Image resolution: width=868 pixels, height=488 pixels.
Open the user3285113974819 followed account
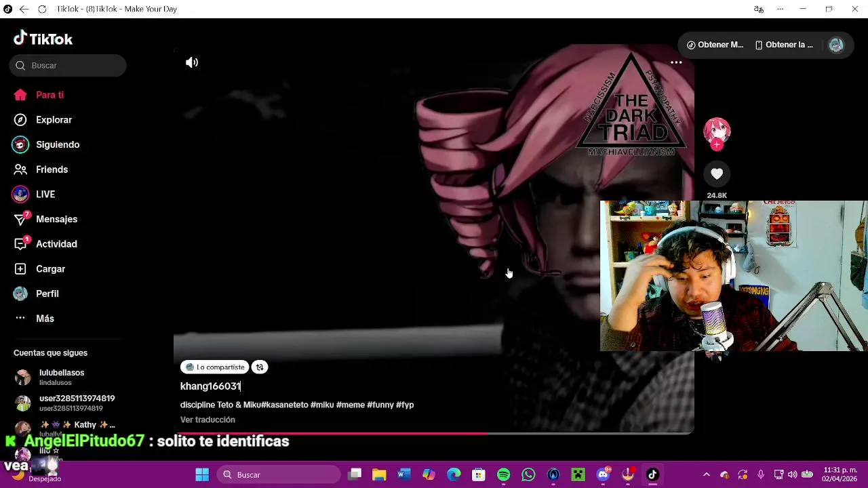click(64, 403)
